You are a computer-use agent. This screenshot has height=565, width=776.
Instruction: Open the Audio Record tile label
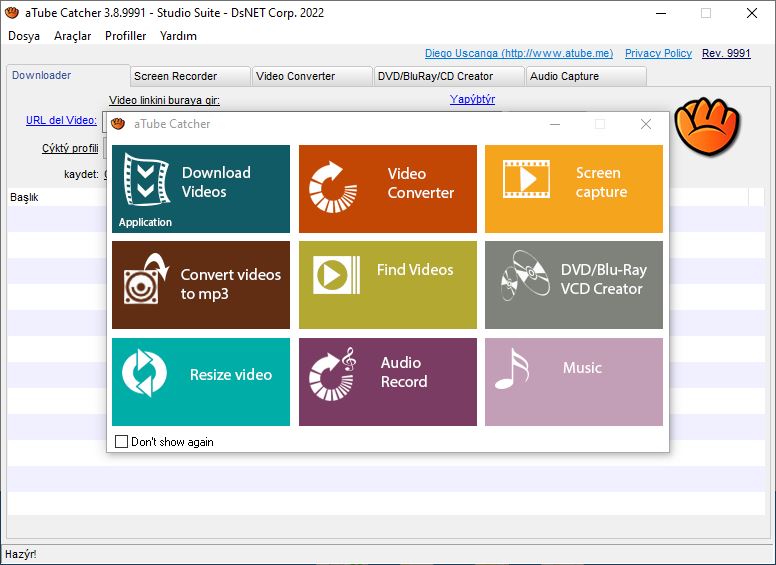404,372
